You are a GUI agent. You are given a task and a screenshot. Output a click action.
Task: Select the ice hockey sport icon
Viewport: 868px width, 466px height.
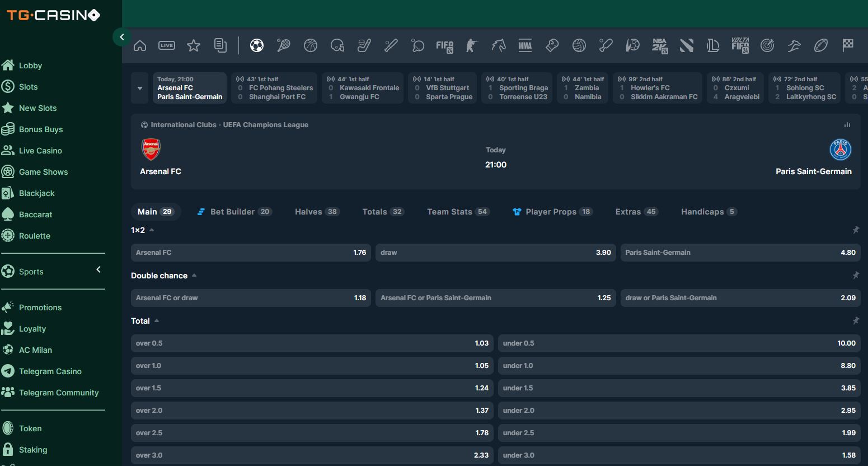(364, 45)
